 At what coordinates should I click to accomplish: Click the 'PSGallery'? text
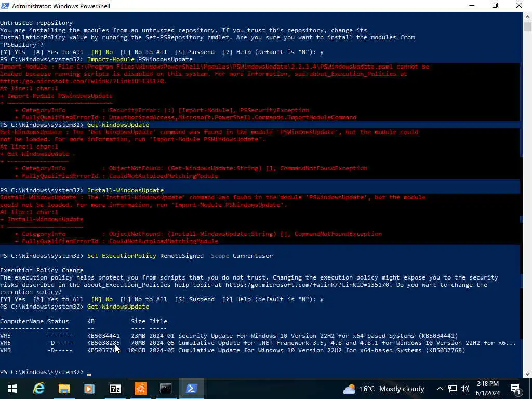[22, 45]
